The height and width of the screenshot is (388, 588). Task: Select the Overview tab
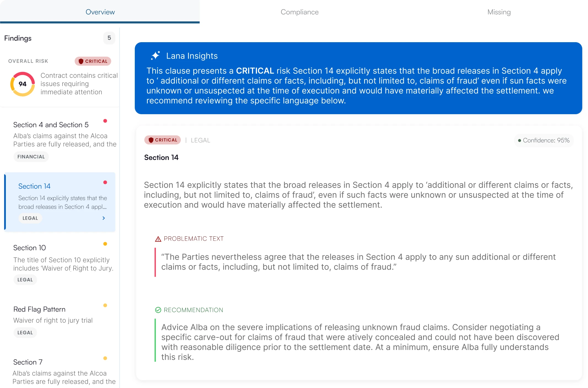point(100,12)
